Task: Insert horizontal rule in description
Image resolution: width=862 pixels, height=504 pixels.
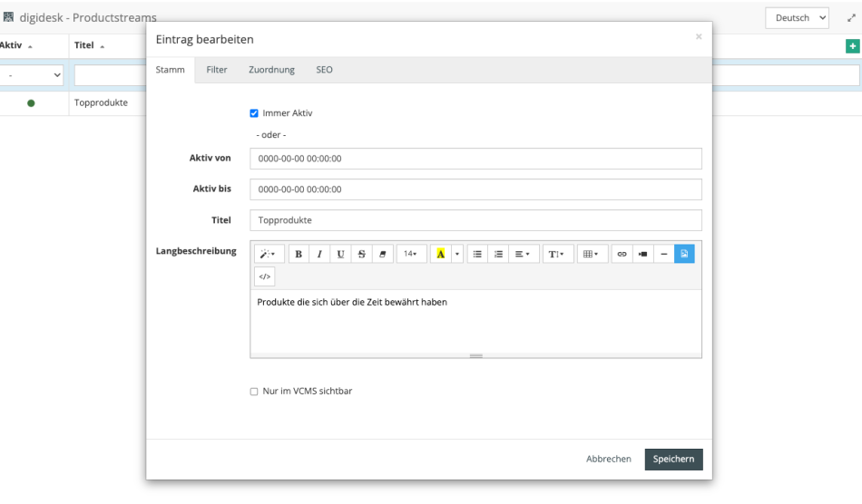Action: [663, 255]
